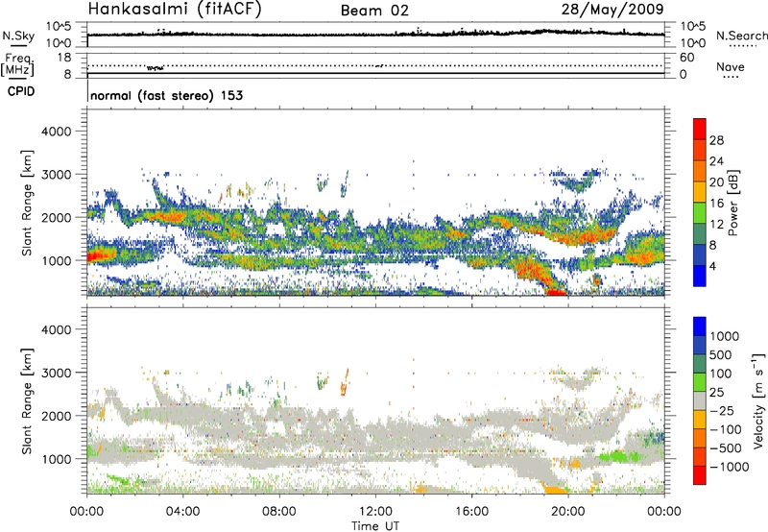Screen dimensions: 768x532
Task: Select the 60 tick on the Nave axis
Action: click(686, 58)
